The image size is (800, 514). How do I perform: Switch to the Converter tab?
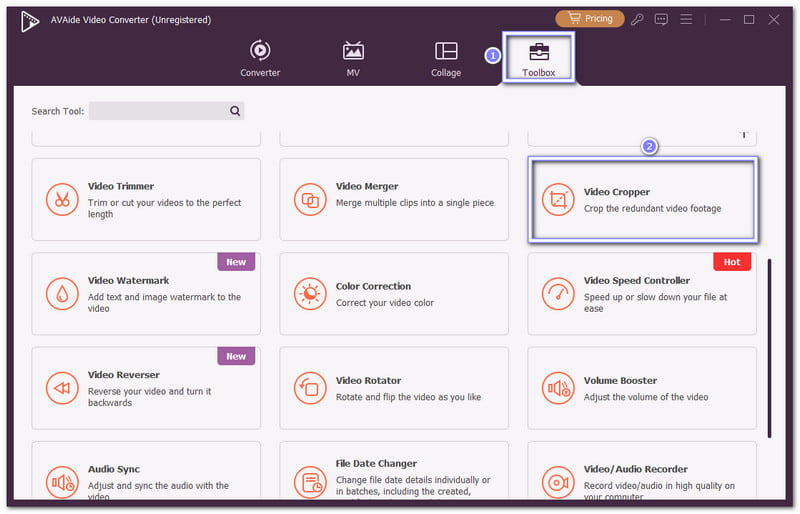pyautogui.click(x=260, y=58)
